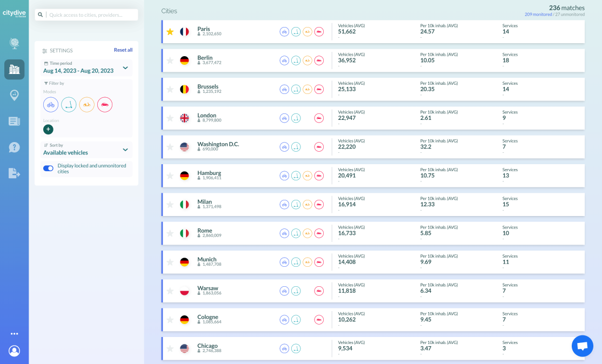Add a location filter with plus button
The image size is (602, 364).
coord(48,129)
